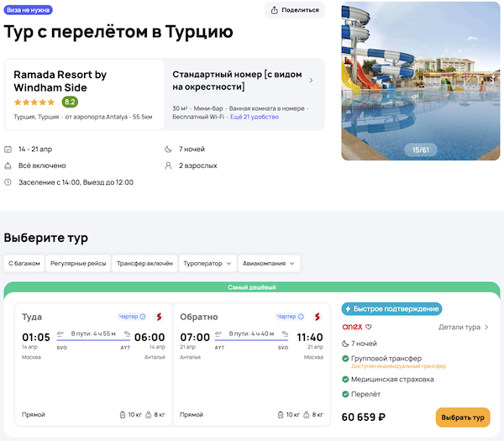The height and width of the screenshot is (441, 504).
Task: Click the 8.2 rating badge
Action: [x=70, y=102]
